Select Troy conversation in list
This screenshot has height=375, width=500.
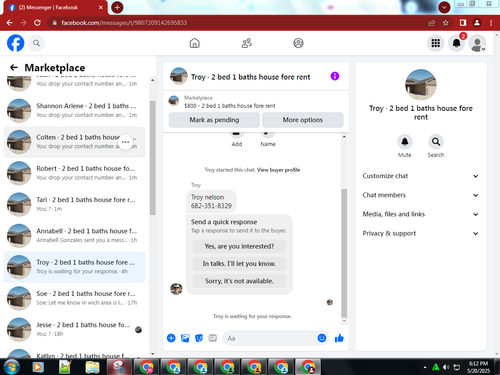(x=74, y=267)
